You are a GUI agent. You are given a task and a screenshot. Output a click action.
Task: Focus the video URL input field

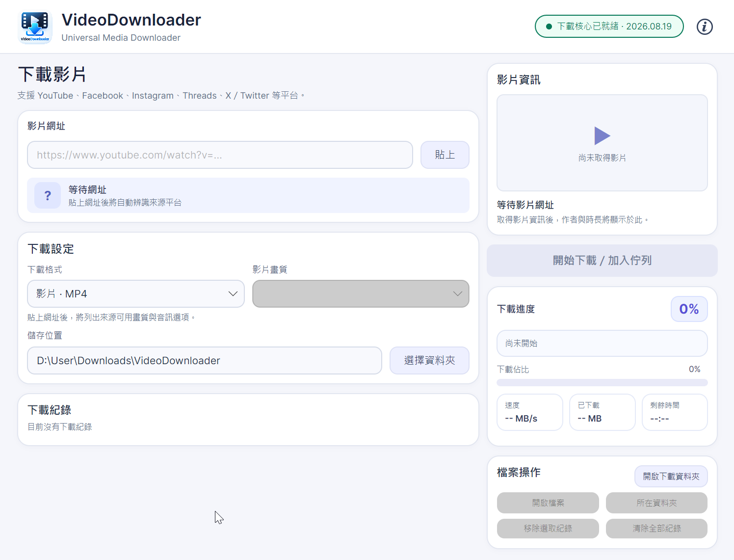(x=220, y=155)
